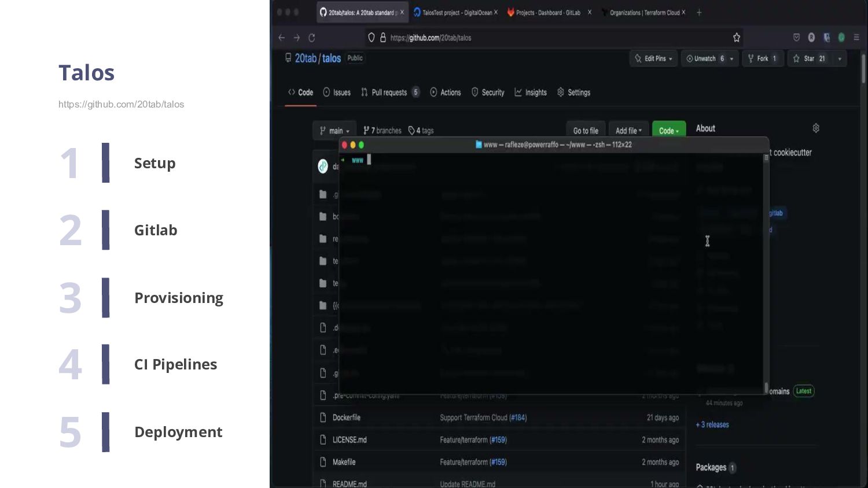The width and height of the screenshot is (868, 488).
Task: Click the Unwatch button
Action: pos(705,58)
